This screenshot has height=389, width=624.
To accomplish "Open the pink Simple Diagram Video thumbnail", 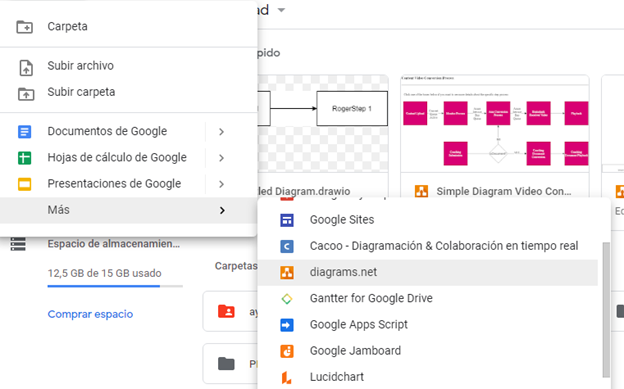I will click(x=495, y=123).
